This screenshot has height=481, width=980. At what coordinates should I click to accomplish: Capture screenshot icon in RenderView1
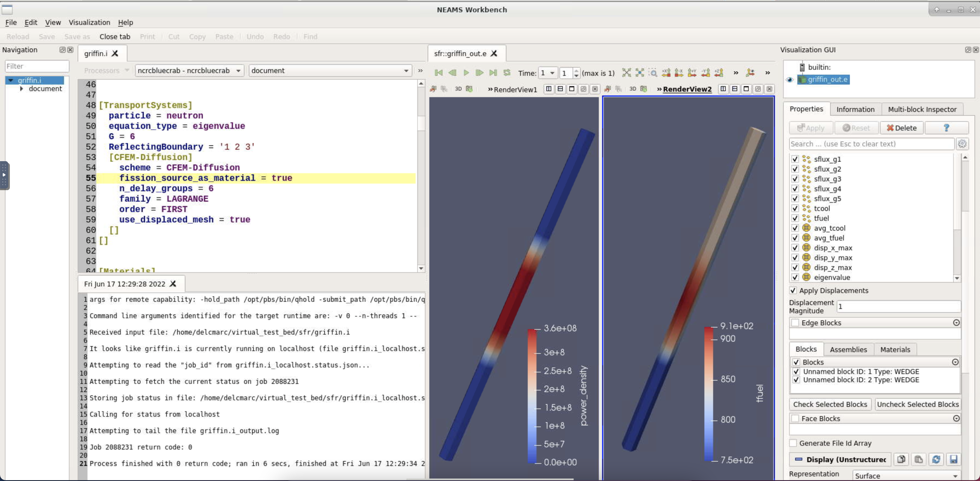(x=469, y=89)
